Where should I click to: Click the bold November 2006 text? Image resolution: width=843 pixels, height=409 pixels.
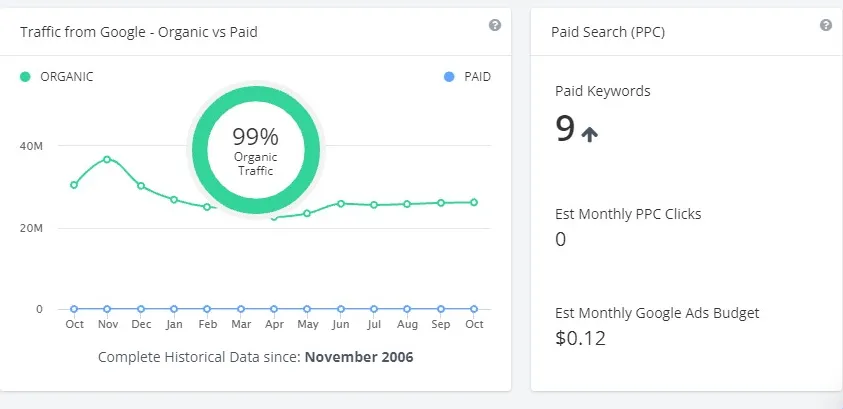tap(359, 357)
